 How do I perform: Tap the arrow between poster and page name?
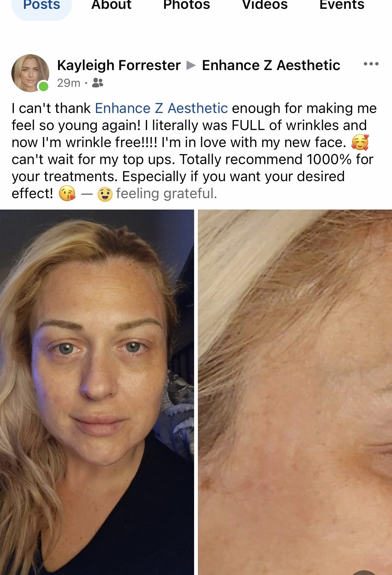[x=191, y=65]
